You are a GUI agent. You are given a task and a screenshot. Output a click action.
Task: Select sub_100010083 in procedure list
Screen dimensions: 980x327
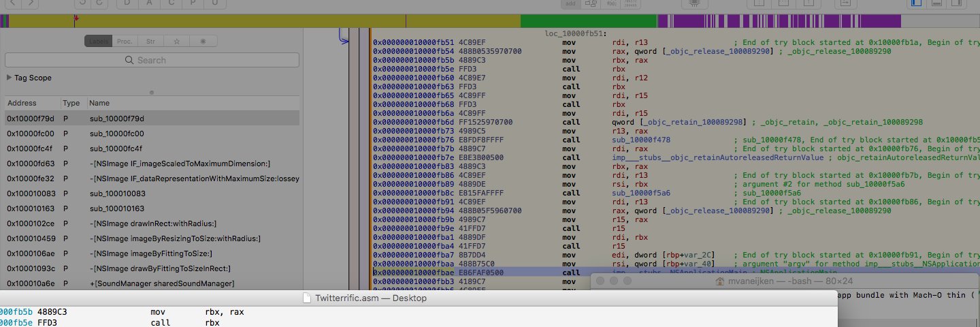click(152, 193)
